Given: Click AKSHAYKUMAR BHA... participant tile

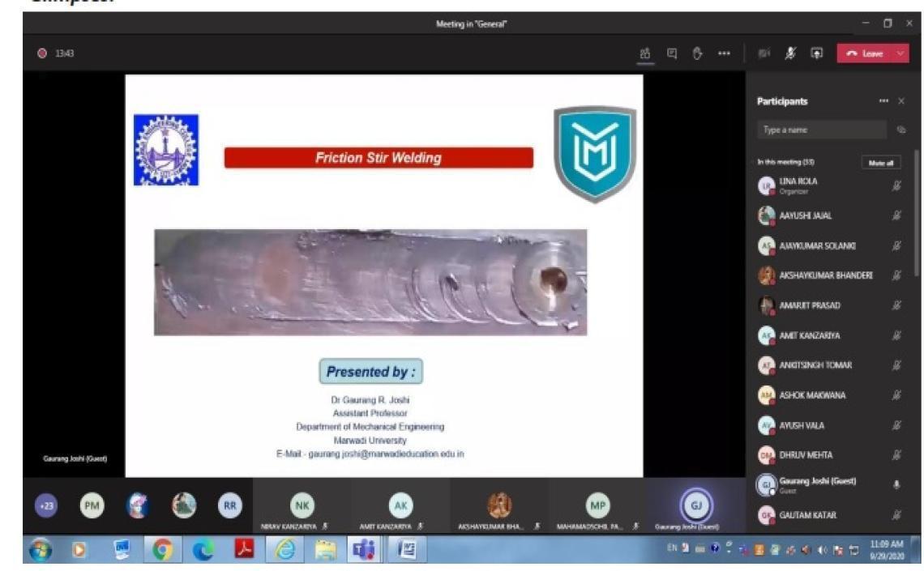Looking at the screenshot, I should [499, 505].
